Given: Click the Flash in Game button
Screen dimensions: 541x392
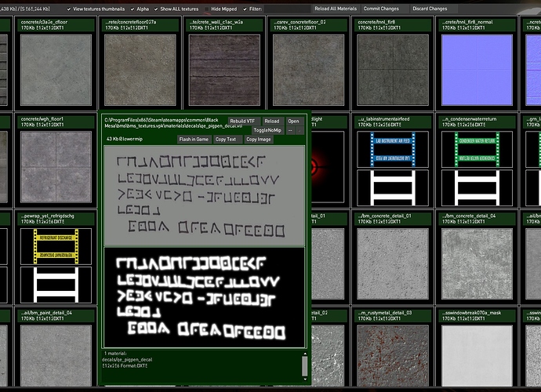Looking at the screenshot, I should pyautogui.click(x=194, y=139).
